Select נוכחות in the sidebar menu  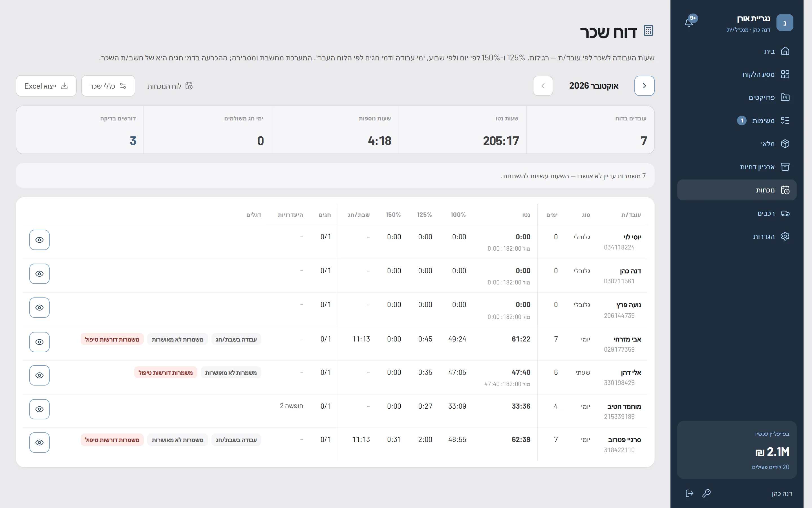tap(736, 190)
